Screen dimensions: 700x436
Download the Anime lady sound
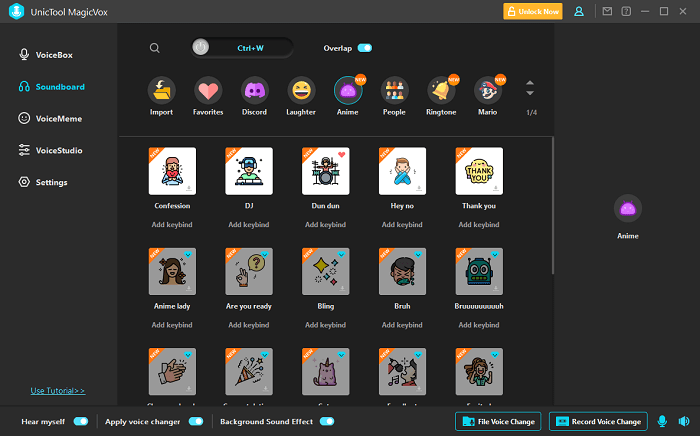[x=189, y=289]
